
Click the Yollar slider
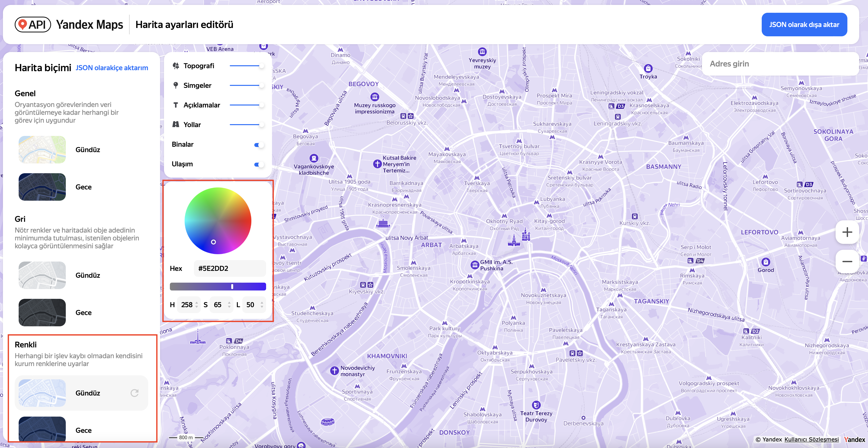[247, 125]
